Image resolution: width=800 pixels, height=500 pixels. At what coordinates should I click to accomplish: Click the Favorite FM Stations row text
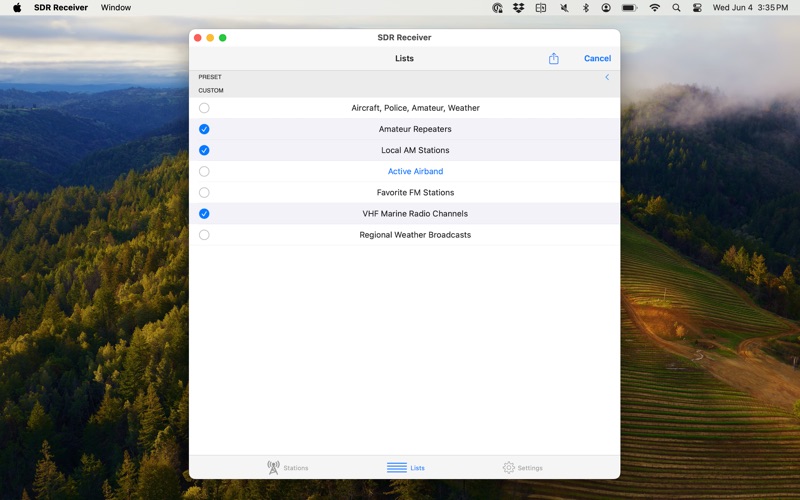pyautogui.click(x=415, y=193)
